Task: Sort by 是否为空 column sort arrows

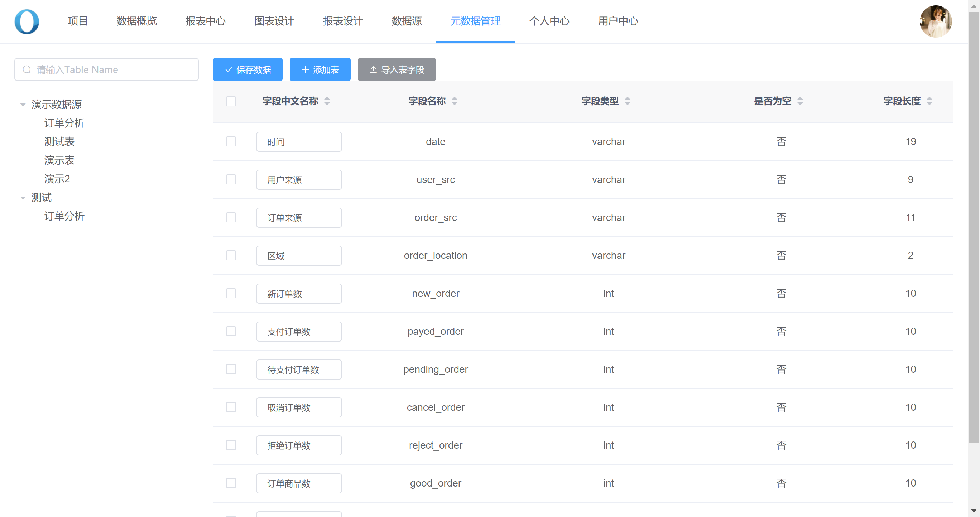Action: [x=800, y=101]
